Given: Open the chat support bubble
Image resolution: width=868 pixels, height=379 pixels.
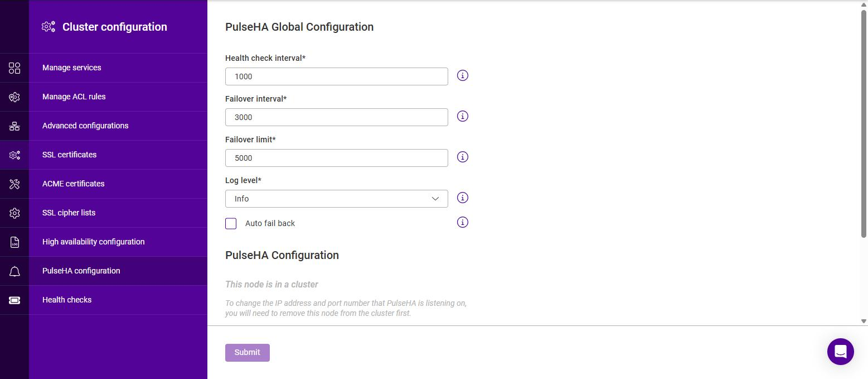Looking at the screenshot, I should [x=841, y=352].
